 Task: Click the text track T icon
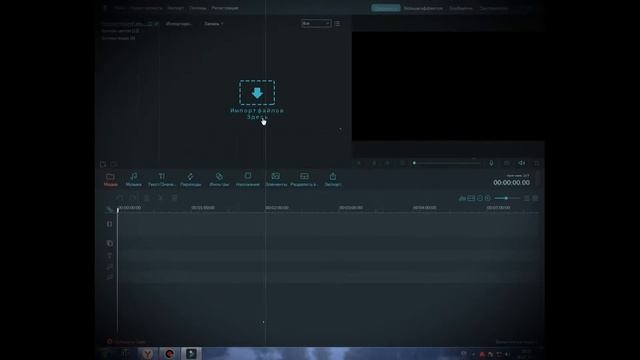pyautogui.click(x=109, y=256)
